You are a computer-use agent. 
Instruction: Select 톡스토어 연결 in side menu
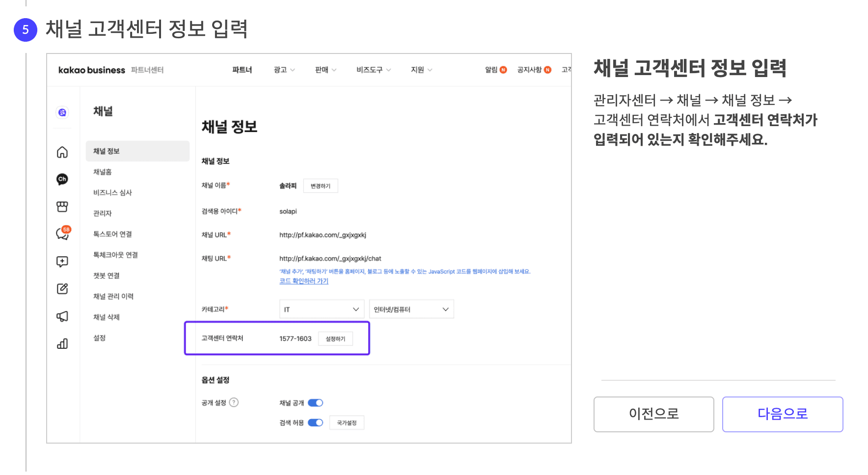112,234
